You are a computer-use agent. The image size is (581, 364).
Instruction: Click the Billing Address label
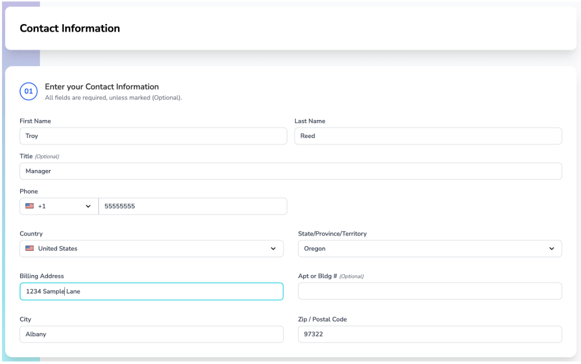(x=42, y=276)
